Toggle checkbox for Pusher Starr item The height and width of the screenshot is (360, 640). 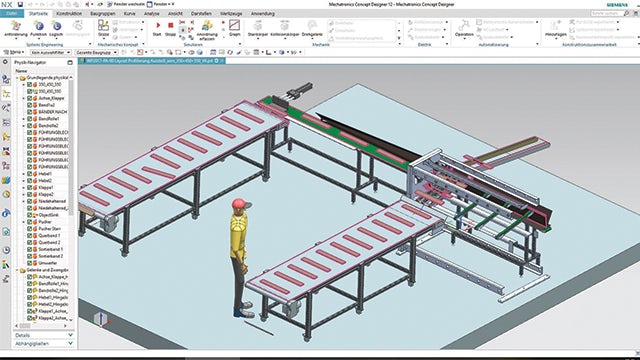point(29,229)
